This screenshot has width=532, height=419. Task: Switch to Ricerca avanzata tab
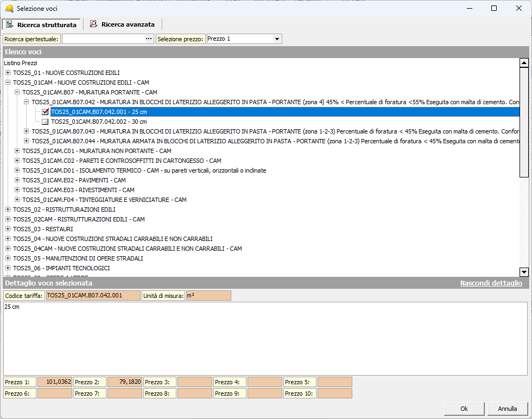[128, 24]
